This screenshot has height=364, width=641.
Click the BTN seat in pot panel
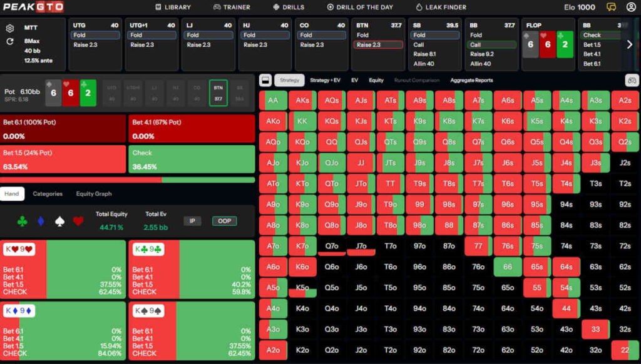click(218, 93)
